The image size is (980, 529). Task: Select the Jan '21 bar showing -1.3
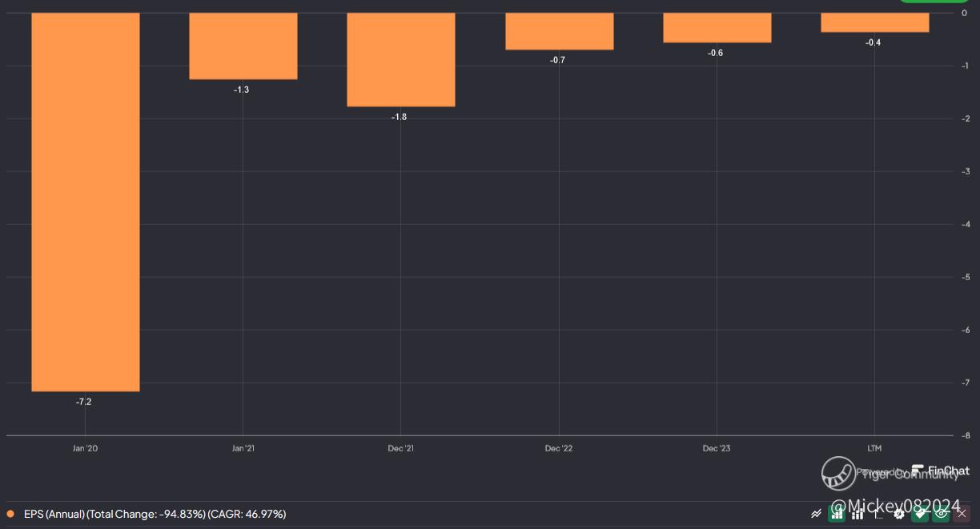click(x=243, y=46)
